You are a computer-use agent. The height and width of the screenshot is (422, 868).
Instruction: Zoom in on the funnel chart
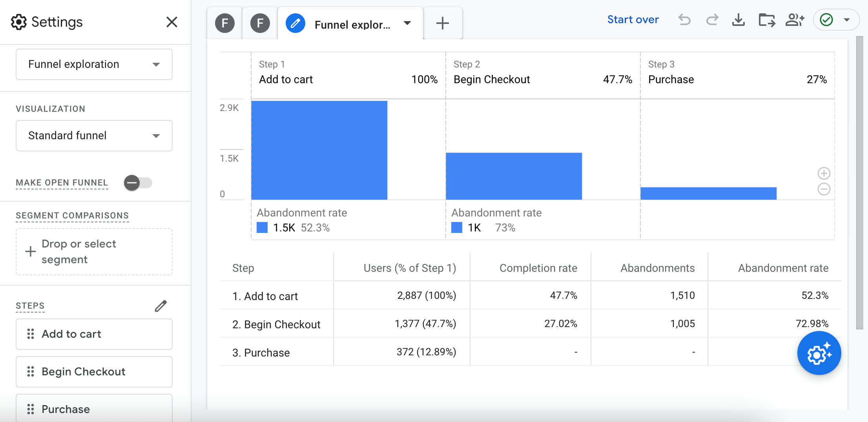(824, 173)
